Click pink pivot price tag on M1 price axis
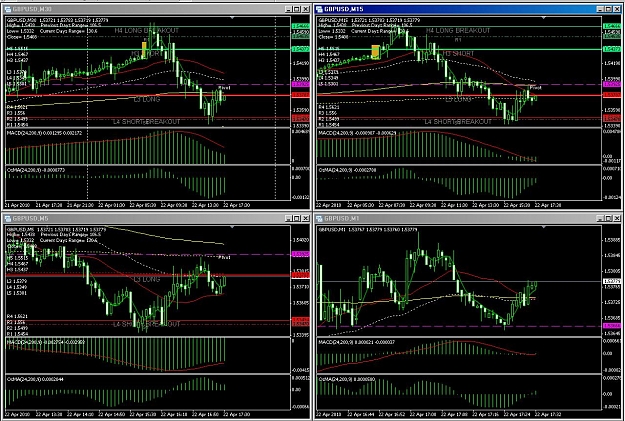 click(612, 326)
